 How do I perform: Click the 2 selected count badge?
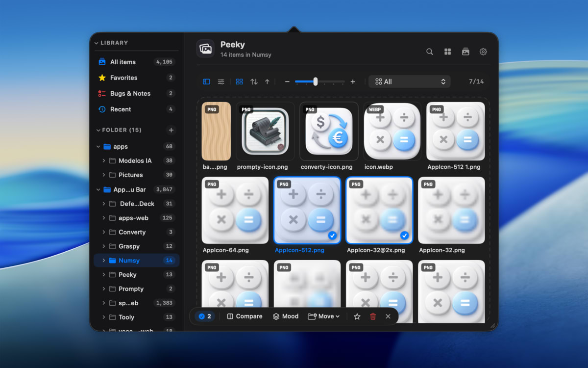click(205, 316)
